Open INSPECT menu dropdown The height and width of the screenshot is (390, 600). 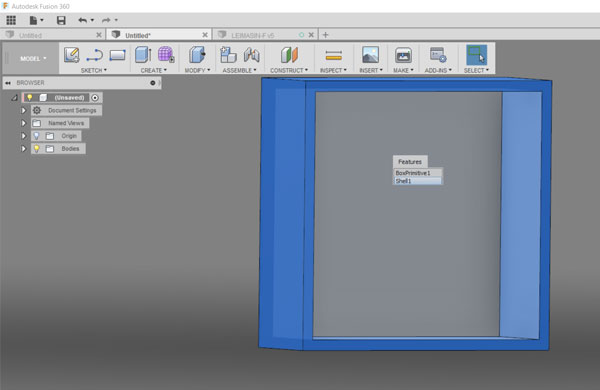pyautogui.click(x=333, y=70)
